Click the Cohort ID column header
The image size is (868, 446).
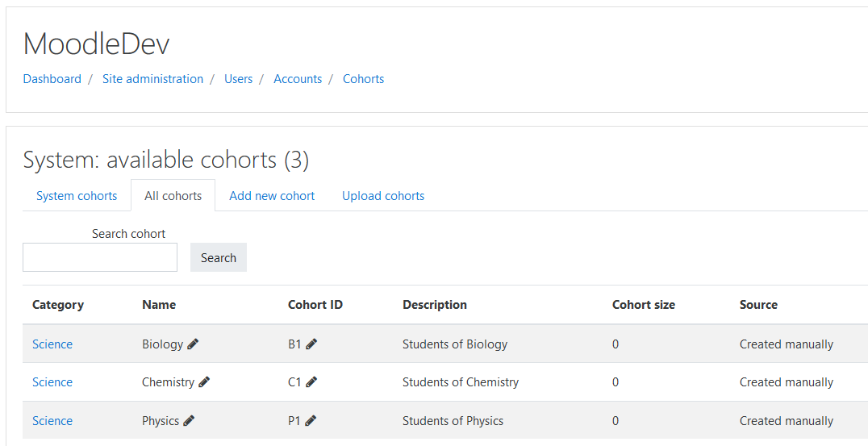tap(315, 305)
